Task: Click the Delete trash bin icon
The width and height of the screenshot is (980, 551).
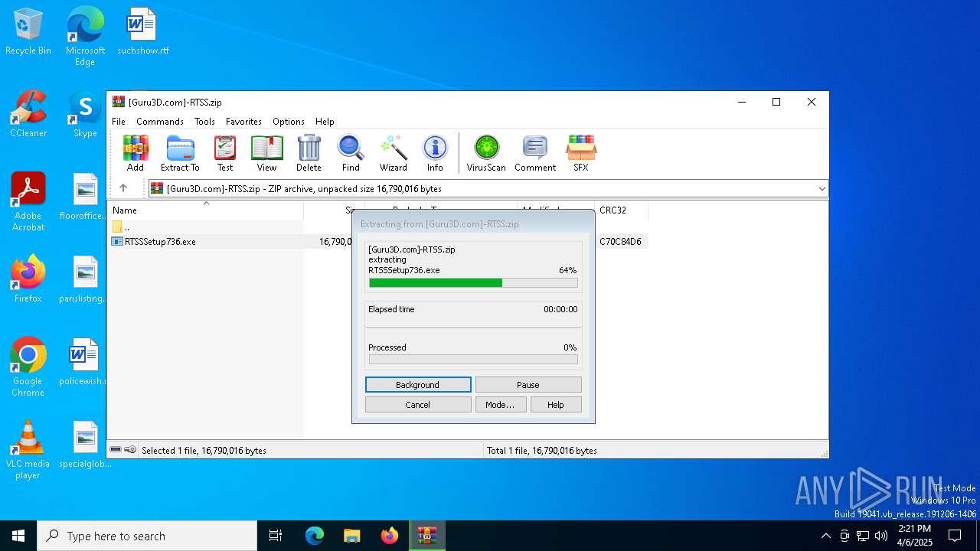Action: [x=309, y=153]
